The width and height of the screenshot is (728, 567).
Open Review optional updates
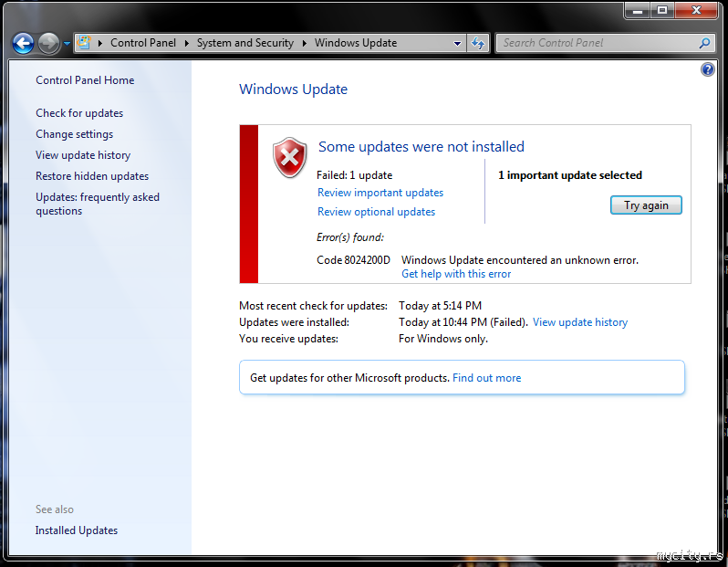pyautogui.click(x=376, y=212)
